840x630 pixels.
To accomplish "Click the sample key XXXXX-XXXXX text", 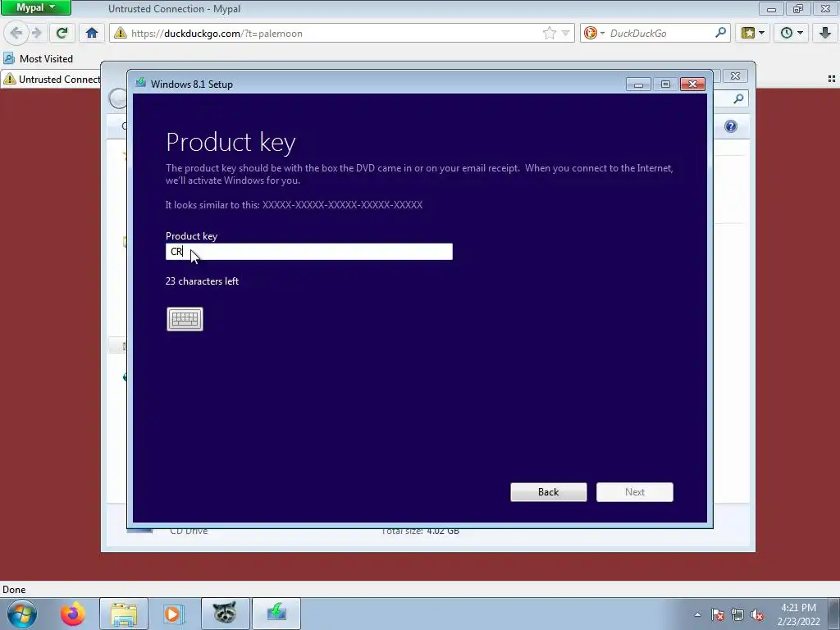I will tap(342, 204).
